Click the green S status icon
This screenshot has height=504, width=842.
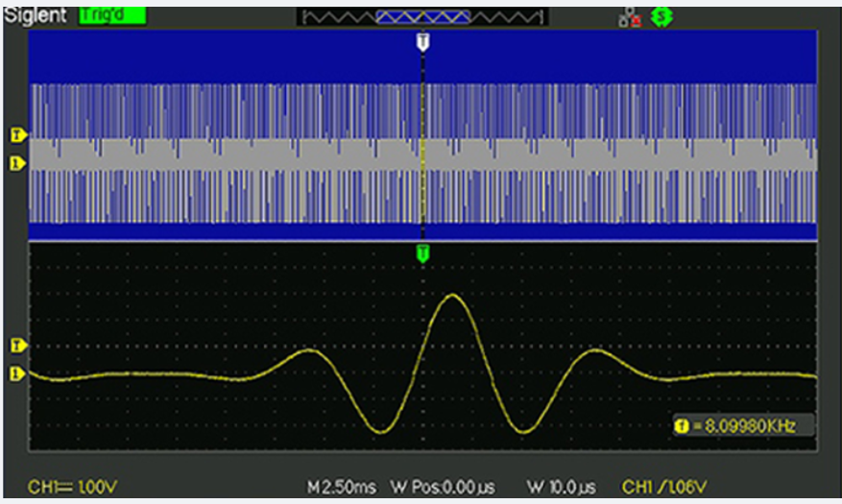660,18
